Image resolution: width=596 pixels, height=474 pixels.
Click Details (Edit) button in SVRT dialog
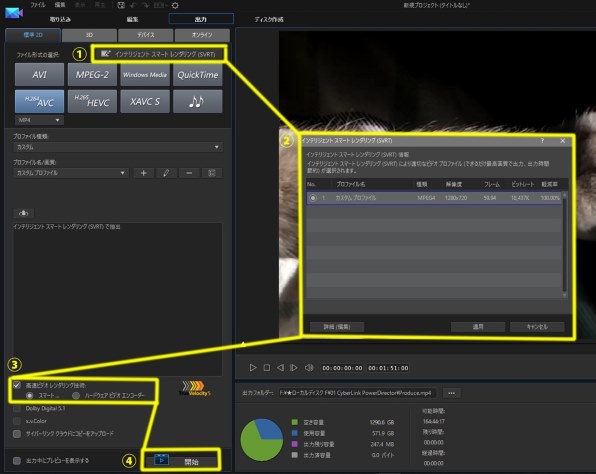point(337,327)
